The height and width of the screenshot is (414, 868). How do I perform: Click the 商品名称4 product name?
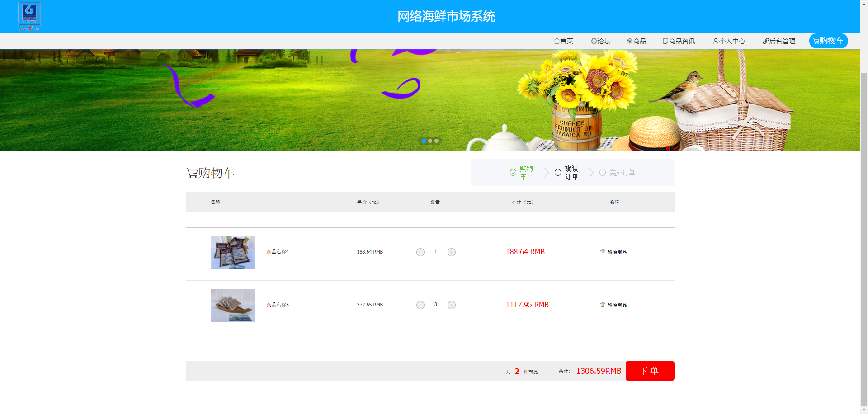278,252
